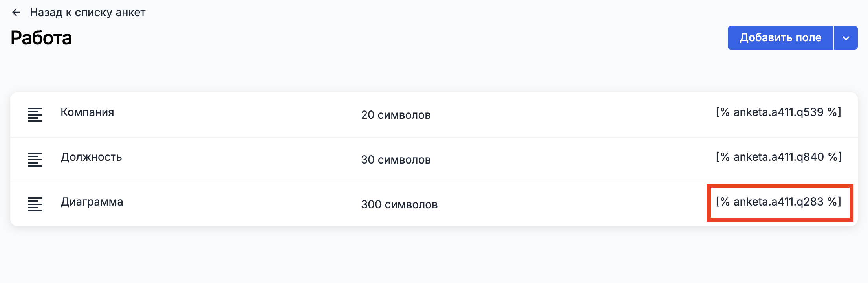Open the Должность field row
This screenshot has height=283, width=868.
point(434,160)
